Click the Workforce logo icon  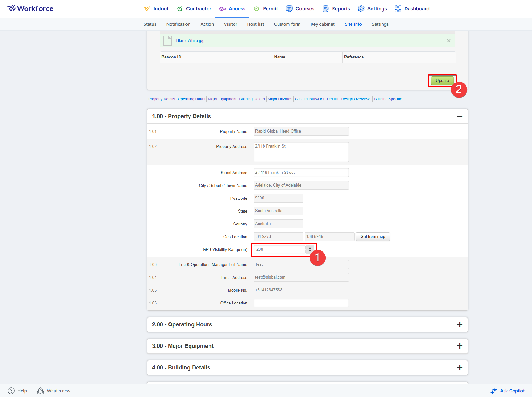[12, 8]
